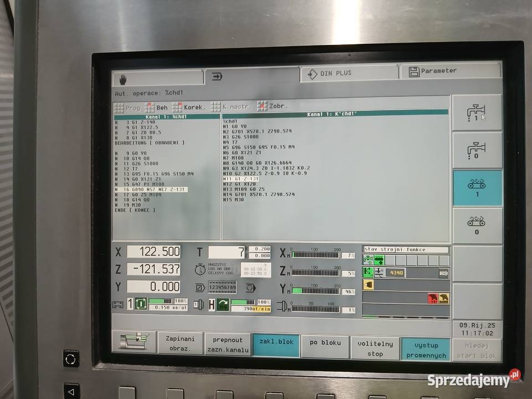Stop the chip conveyor with the 0 icon
532x399 pixels.
[x=478, y=224]
